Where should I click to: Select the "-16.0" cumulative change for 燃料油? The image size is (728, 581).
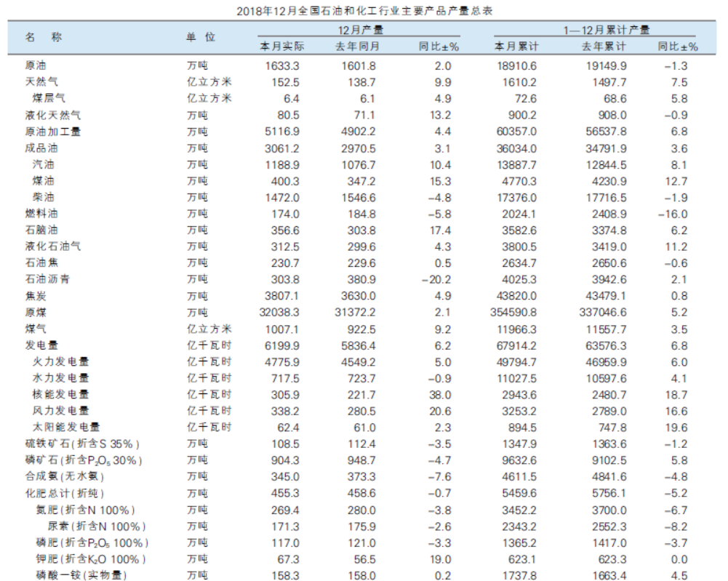click(672, 215)
